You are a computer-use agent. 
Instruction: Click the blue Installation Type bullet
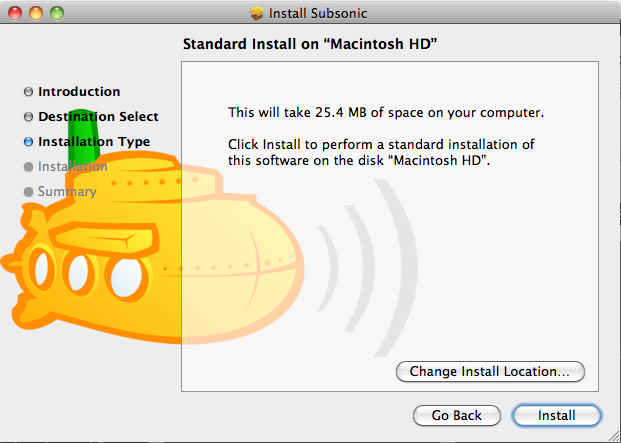coord(28,142)
